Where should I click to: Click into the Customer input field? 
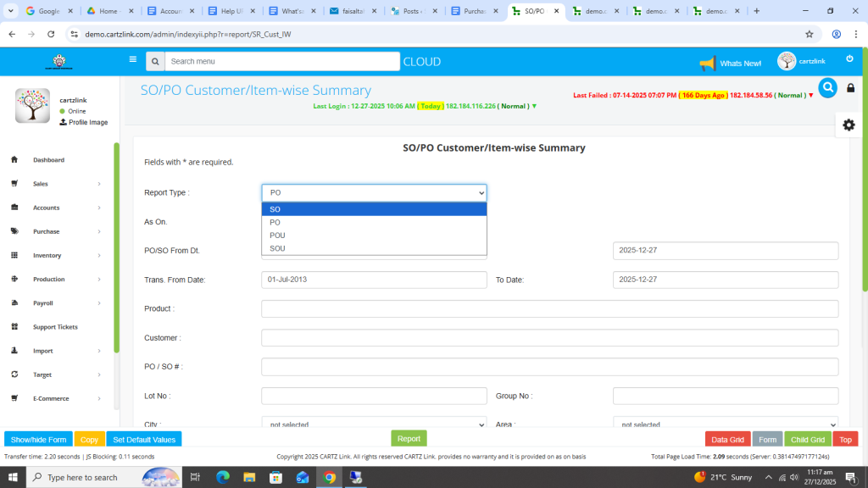(549, 338)
